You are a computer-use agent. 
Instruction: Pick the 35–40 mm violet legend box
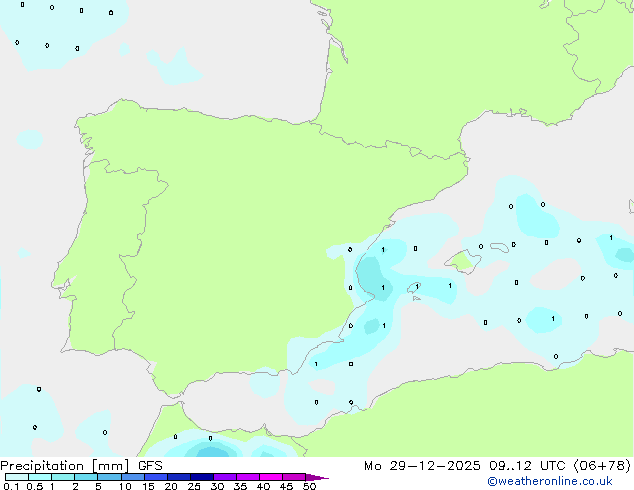tap(248, 477)
